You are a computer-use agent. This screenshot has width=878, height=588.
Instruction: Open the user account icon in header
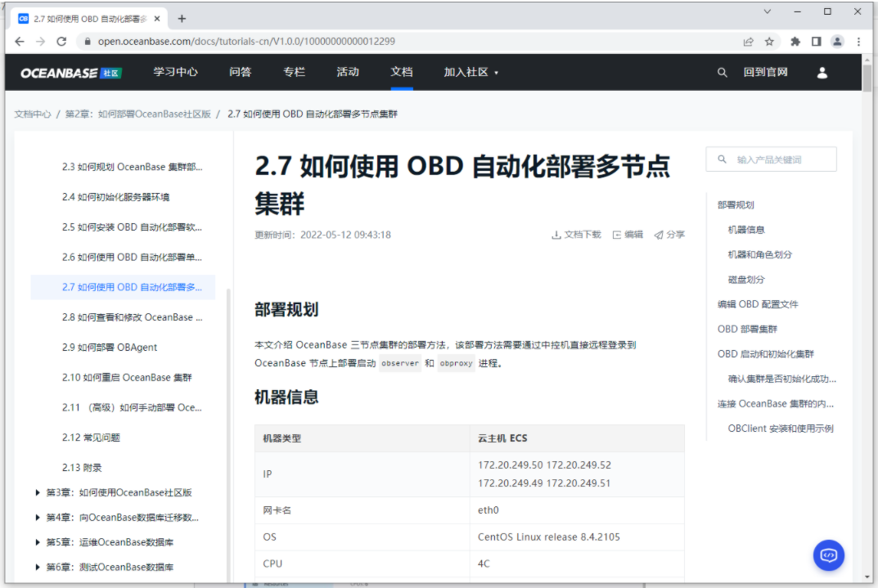pos(822,72)
